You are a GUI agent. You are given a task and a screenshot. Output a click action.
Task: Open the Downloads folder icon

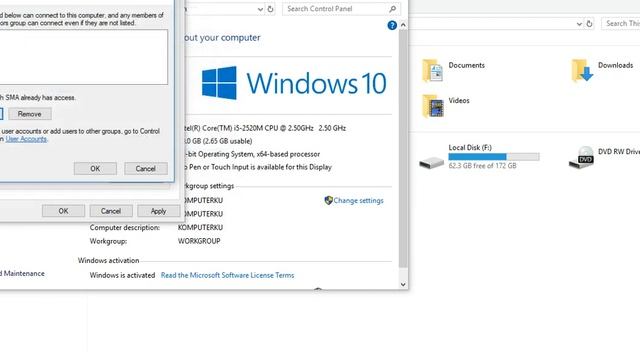[x=582, y=71]
